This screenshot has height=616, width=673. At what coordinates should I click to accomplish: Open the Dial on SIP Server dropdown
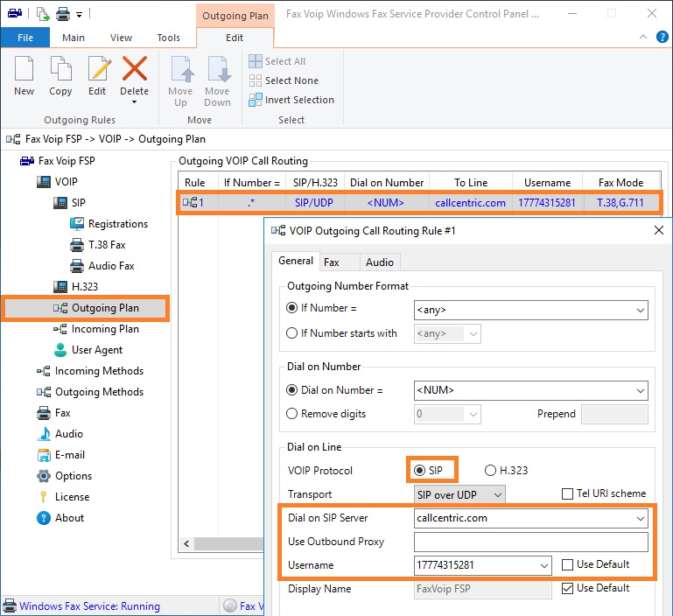click(x=640, y=519)
